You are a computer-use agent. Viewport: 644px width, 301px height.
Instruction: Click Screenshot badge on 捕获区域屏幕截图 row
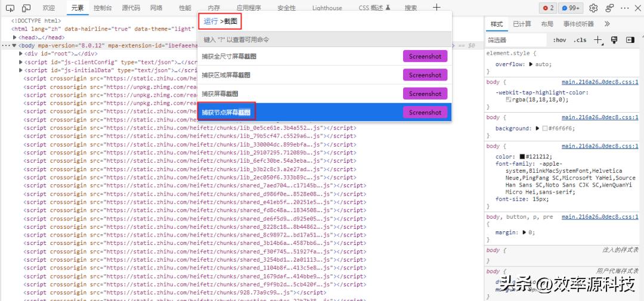click(425, 75)
